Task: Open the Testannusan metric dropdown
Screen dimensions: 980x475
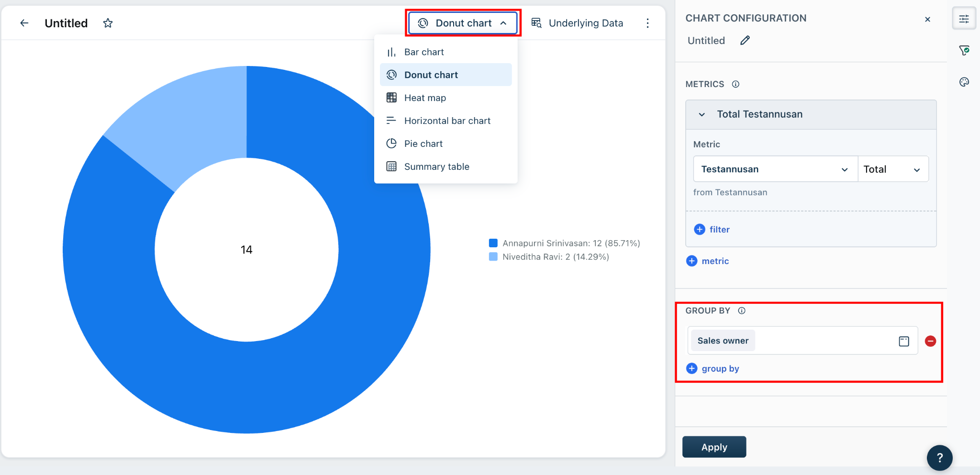Action: (775, 169)
